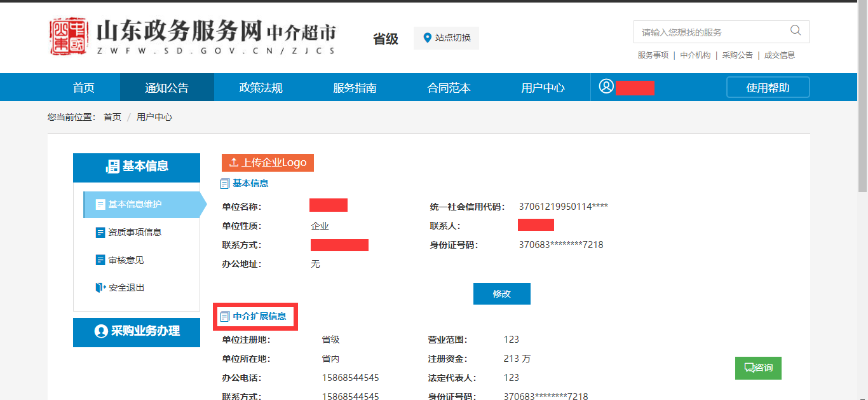Click 上传企业Logo upload button
The width and height of the screenshot is (868, 400).
[x=268, y=163]
